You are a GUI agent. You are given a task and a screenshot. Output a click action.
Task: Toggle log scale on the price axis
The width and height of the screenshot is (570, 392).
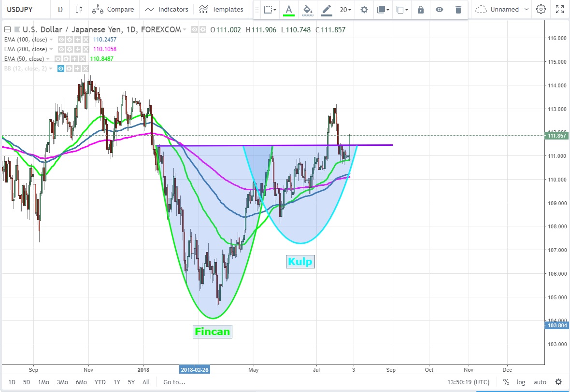tap(521, 382)
